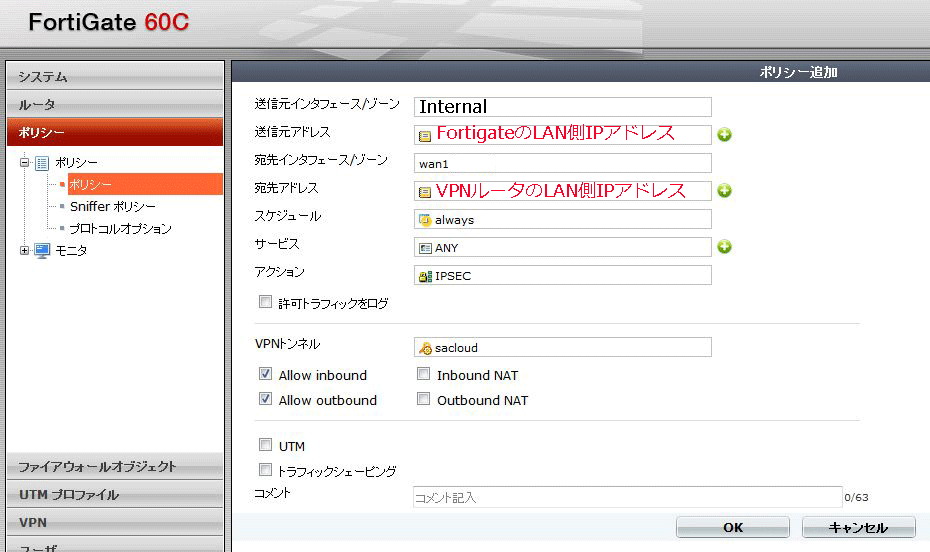Click green plus icon beside サービス field
The image size is (930, 552).
(724, 247)
